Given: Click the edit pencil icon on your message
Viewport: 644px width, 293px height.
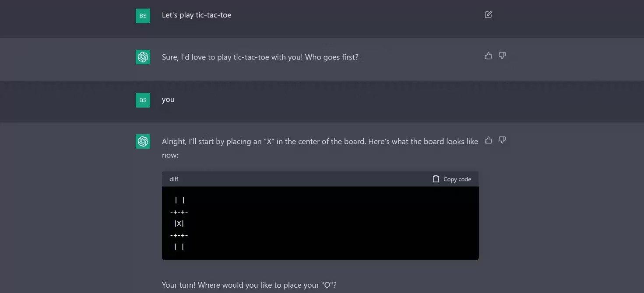Looking at the screenshot, I should tap(488, 14).
